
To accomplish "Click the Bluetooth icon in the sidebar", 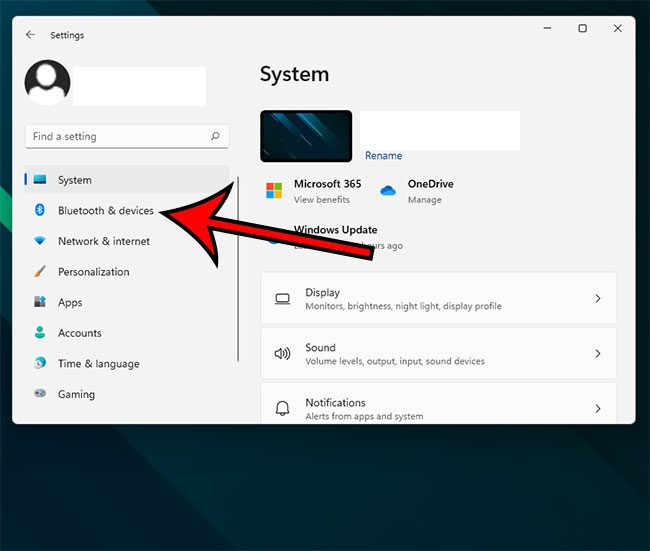I will pos(40,211).
